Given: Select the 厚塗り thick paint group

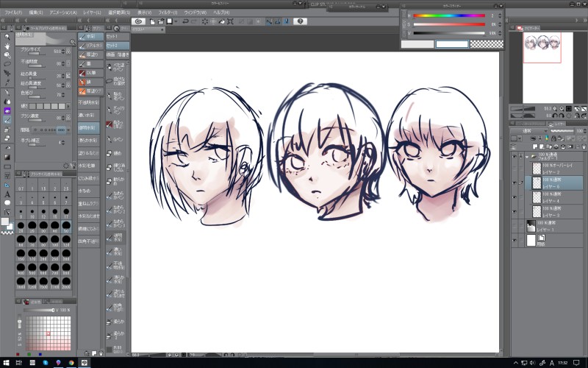Looking at the screenshot, I should [91, 54].
